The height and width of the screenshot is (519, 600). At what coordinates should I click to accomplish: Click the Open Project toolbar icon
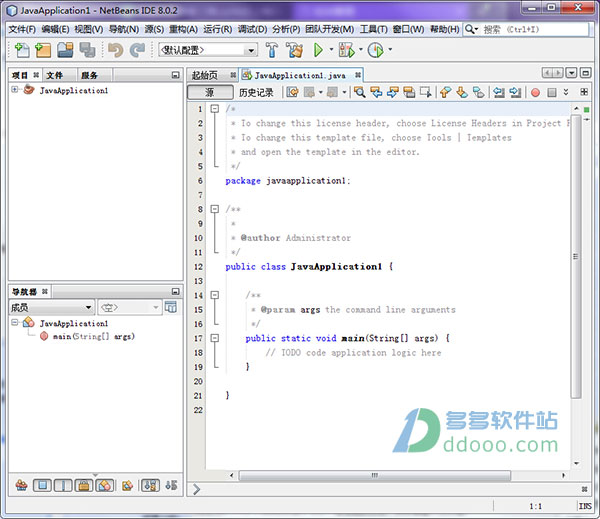click(x=65, y=50)
